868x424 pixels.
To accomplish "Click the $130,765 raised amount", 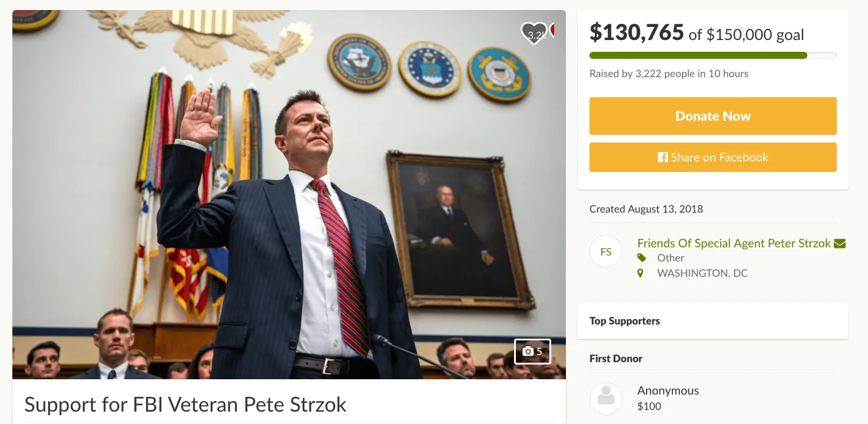I will coord(637,33).
